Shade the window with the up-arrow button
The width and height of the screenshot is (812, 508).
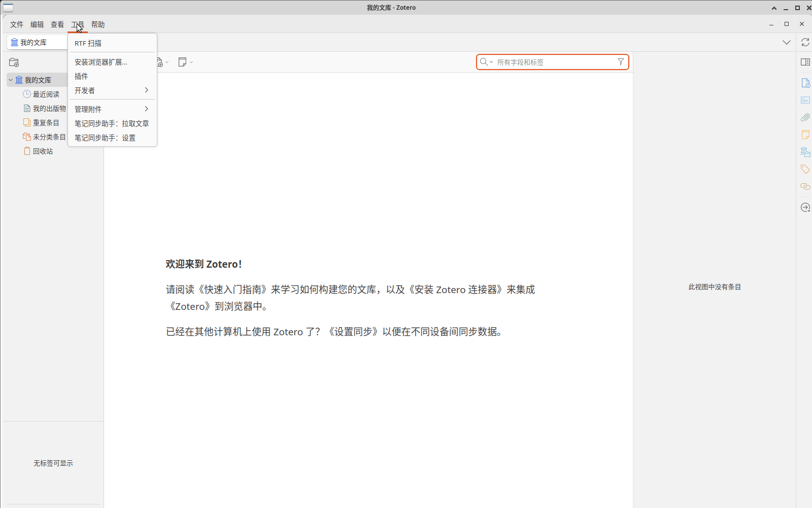click(x=774, y=8)
